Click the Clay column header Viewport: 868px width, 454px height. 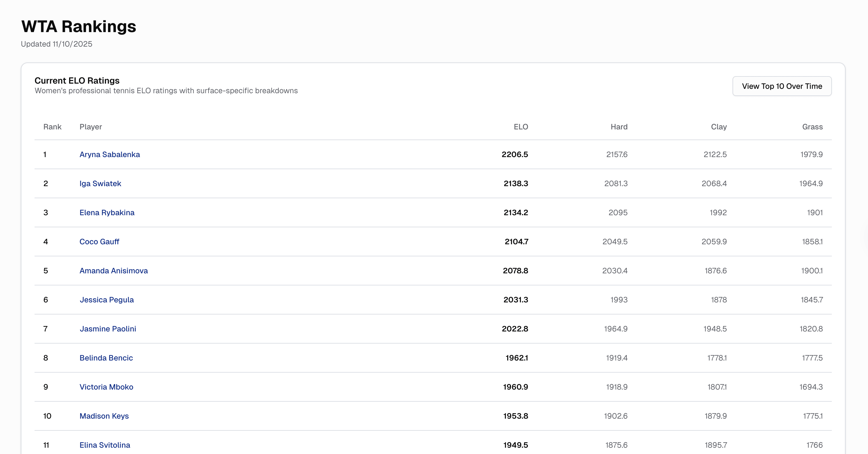[x=718, y=127]
